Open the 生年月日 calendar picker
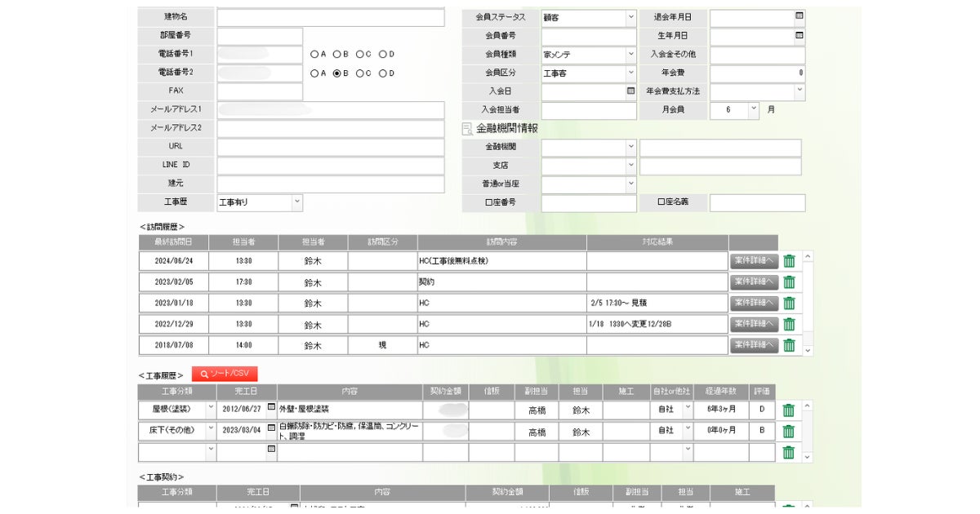980x514 pixels. pyautogui.click(x=799, y=35)
